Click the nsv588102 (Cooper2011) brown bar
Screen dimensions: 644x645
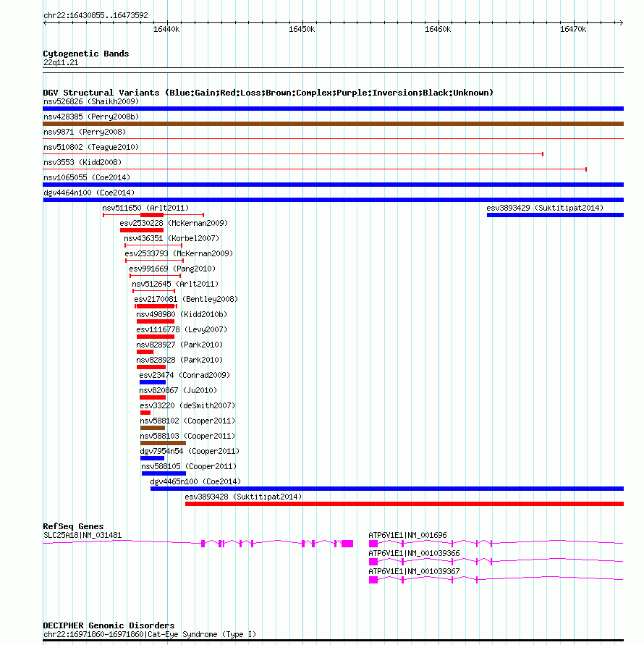click(x=153, y=428)
